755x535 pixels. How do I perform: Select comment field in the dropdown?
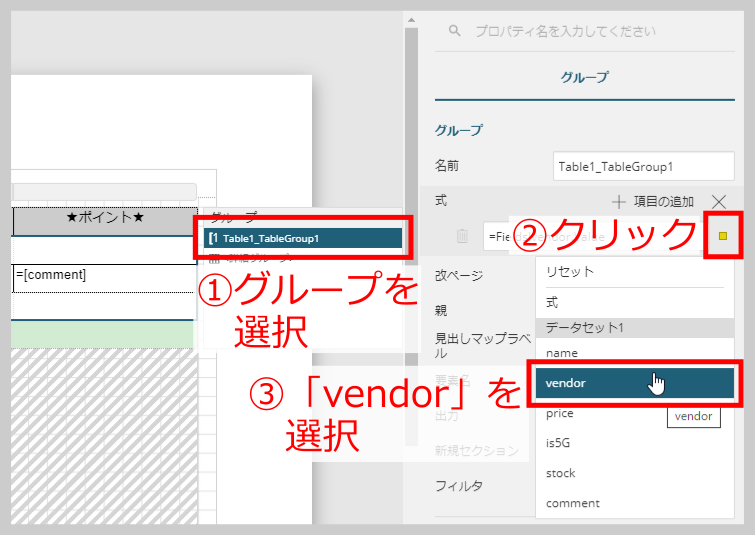(x=634, y=503)
